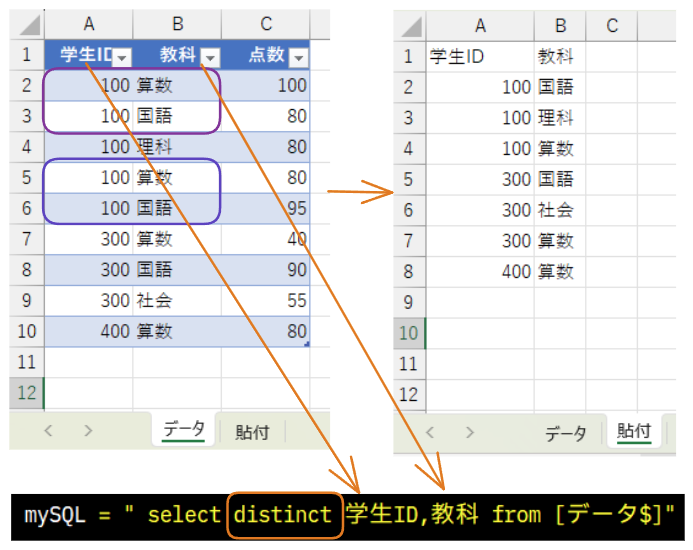Click 国語 cell in right sheet row 5
The width and height of the screenshot is (693, 550).
tap(560, 180)
